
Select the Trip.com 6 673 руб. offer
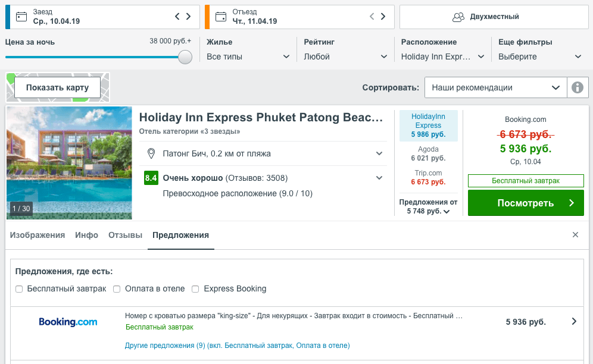pyautogui.click(x=429, y=177)
